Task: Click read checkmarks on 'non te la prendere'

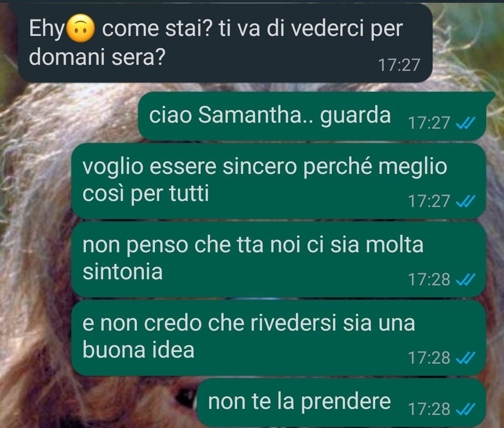Action: pos(465,409)
